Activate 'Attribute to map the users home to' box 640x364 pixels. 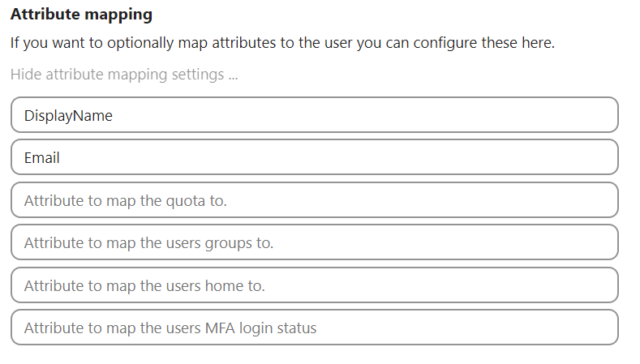coord(315,285)
